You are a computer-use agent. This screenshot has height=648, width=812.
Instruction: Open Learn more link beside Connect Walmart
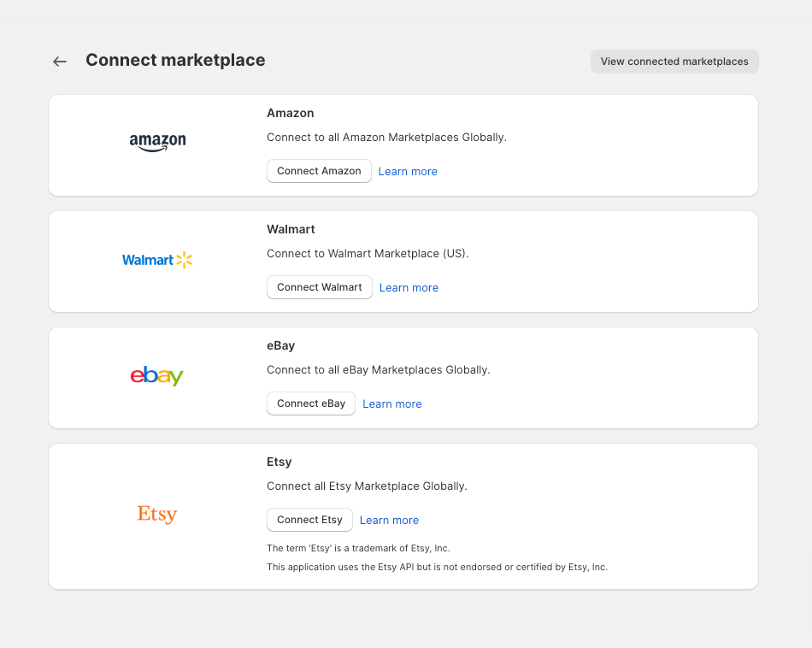pos(409,288)
